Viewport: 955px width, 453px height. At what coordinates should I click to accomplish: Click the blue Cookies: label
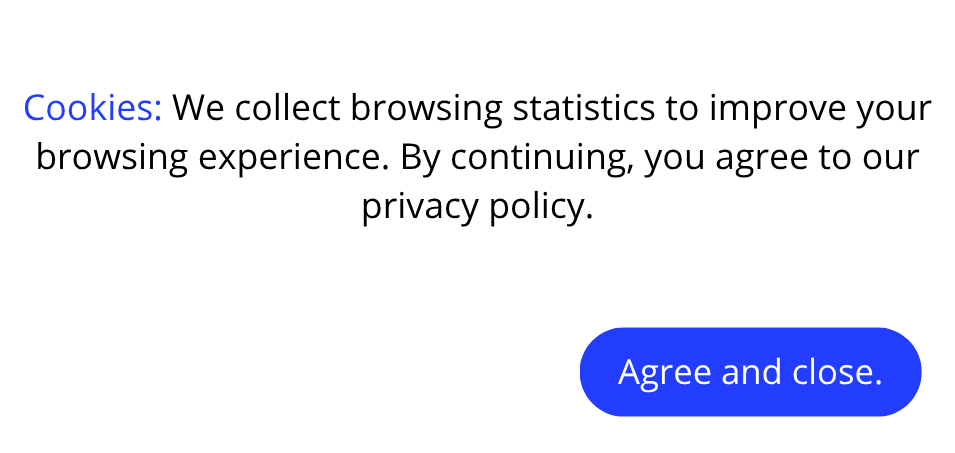(x=93, y=108)
